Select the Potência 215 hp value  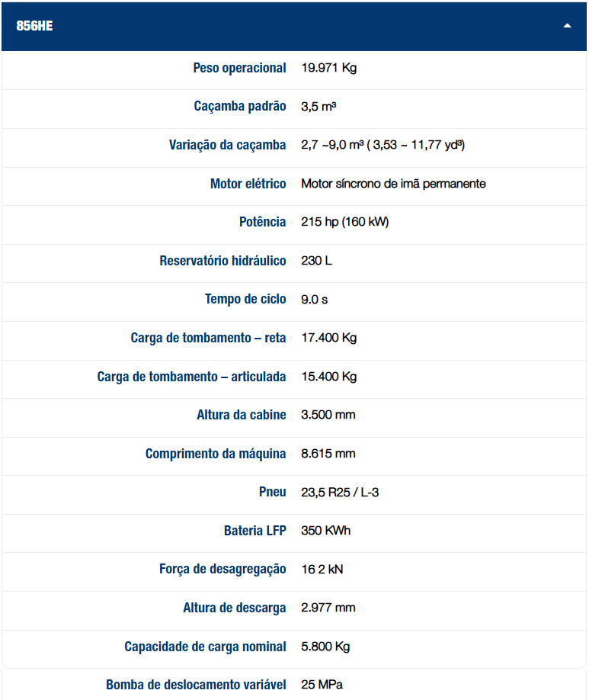(345, 222)
